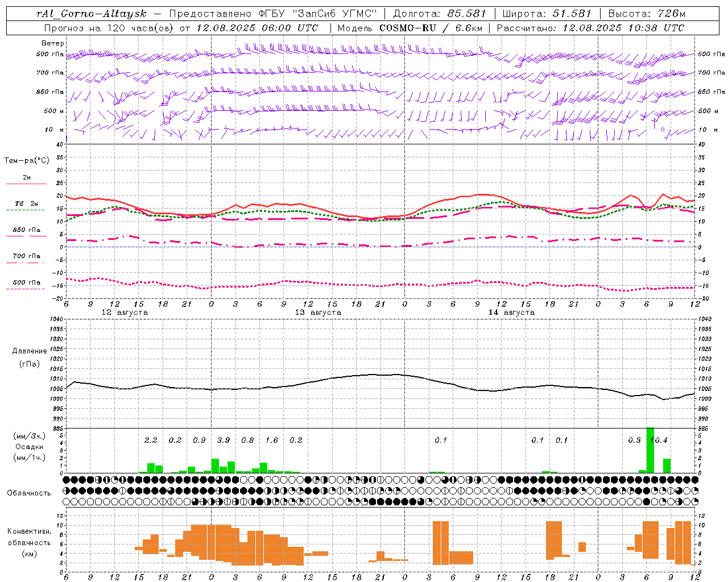Click the Прогноз на 120 часа(ов) text
The height and width of the screenshot is (582, 728).
109,28
